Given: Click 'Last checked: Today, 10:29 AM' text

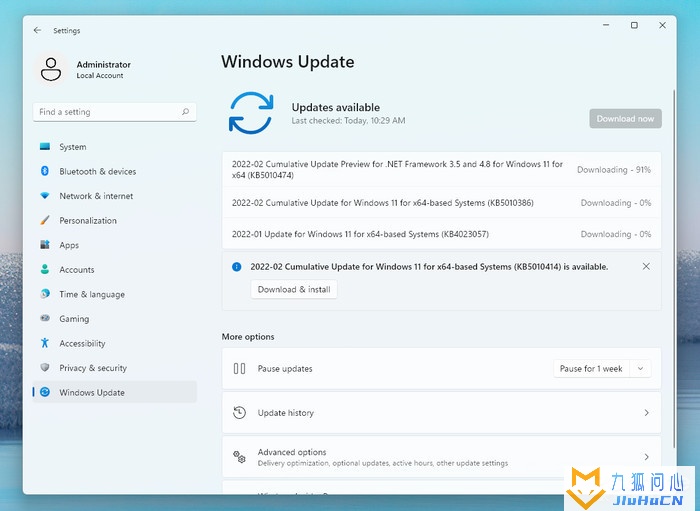Looking at the screenshot, I should [x=348, y=120].
